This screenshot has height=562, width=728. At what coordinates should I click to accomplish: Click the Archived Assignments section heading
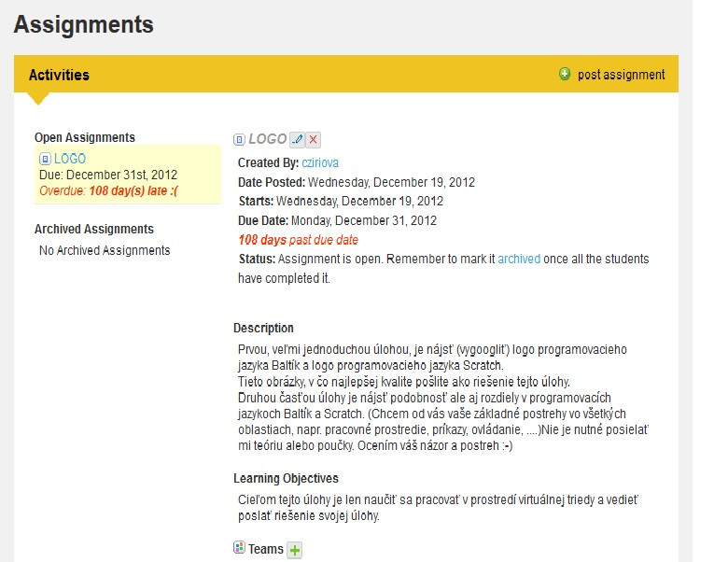[94, 229]
